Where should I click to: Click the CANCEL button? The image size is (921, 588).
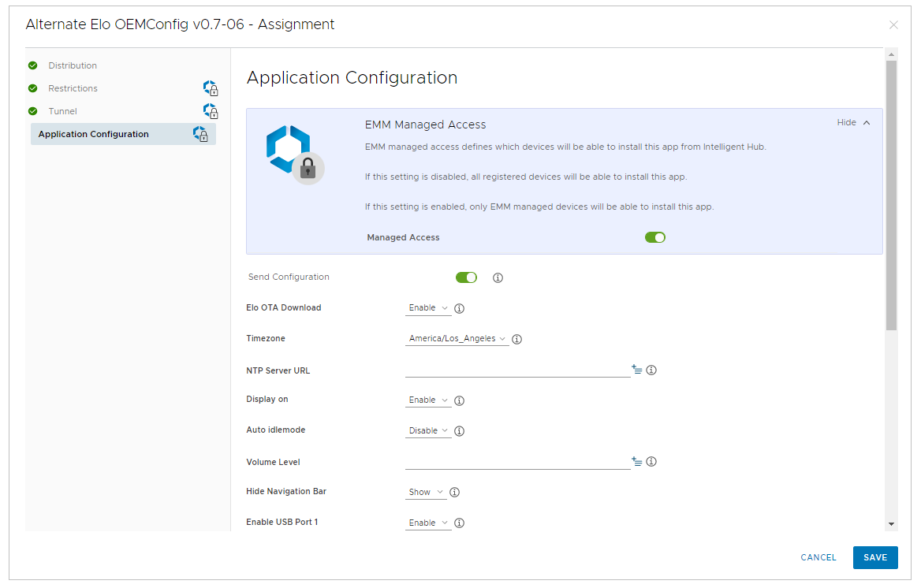point(818,557)
